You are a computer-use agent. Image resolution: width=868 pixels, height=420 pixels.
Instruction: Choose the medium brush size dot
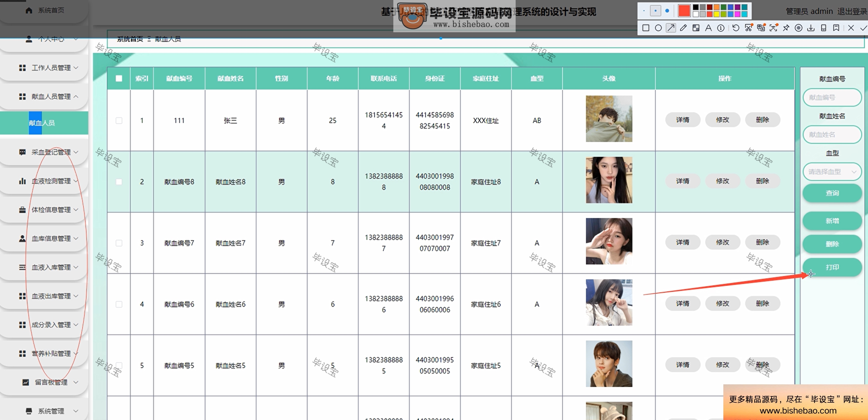pos(655,11)
